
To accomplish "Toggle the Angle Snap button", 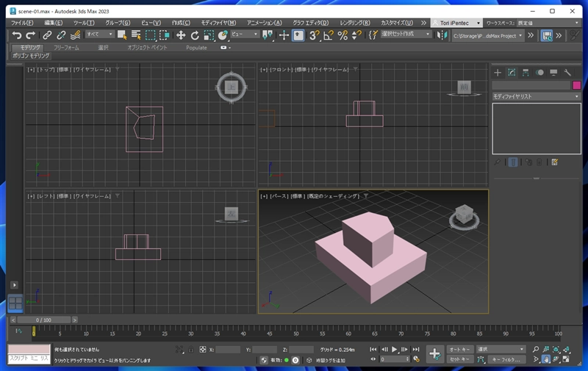I will (x=328, y=35).
